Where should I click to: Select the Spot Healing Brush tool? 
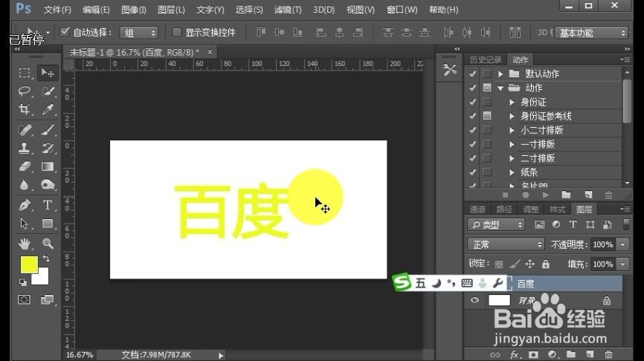(25, 130)
